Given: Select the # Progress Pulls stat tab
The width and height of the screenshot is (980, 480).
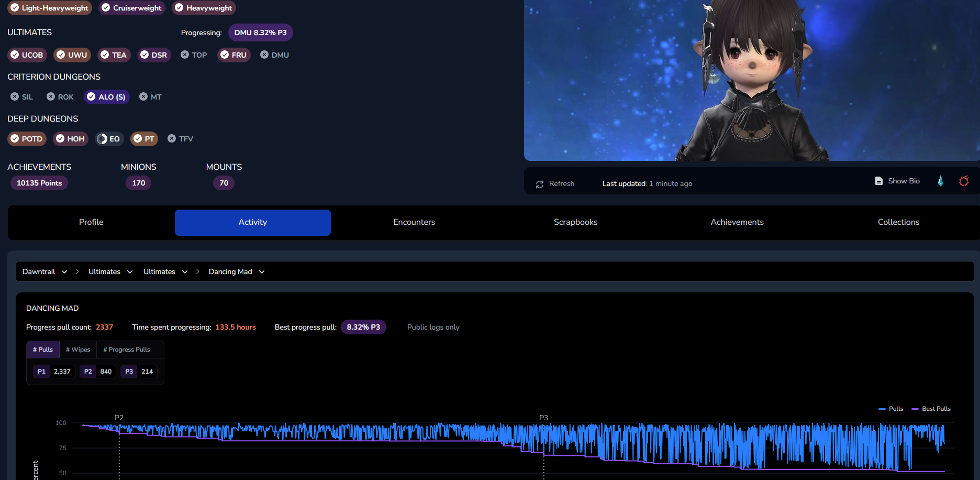Looking at the screenshot, I should [127, 350].
